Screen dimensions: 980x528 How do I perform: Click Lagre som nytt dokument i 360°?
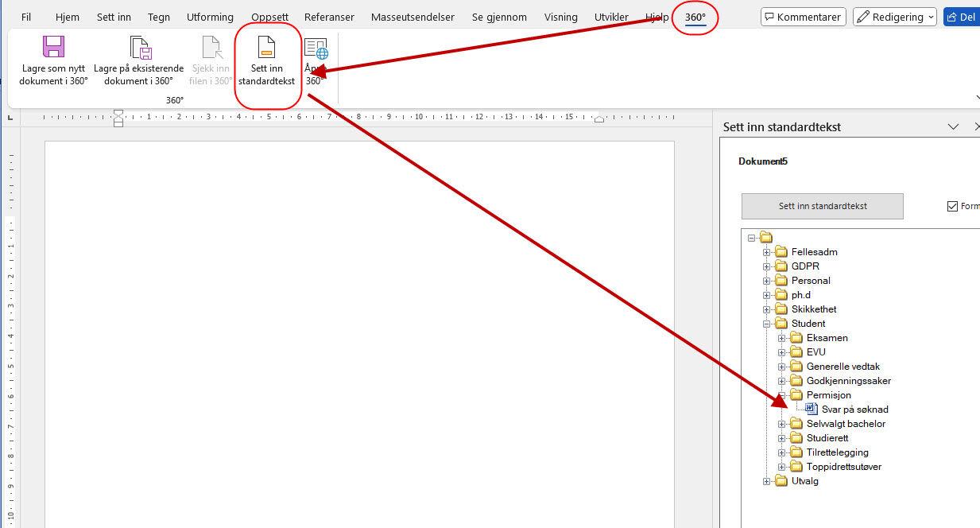(x=53, y=60)
